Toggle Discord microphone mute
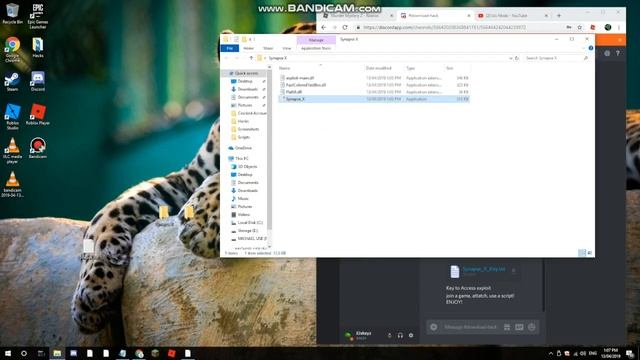 [389, 335]
